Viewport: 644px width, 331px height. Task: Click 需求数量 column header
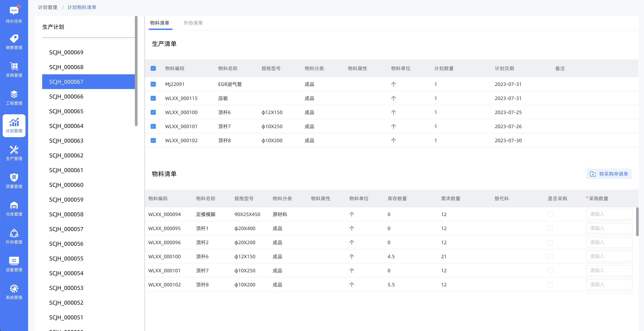pos(450,198)
